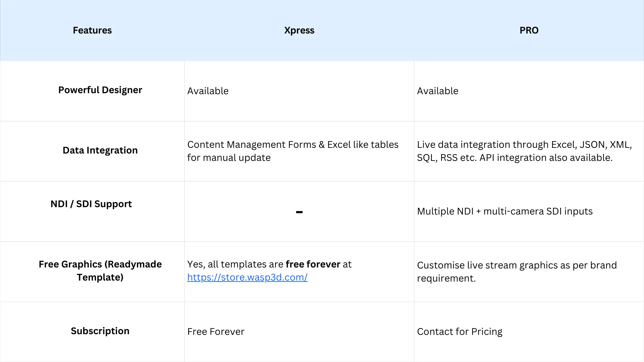644x362 pixels.
Task: Select the Subscription row label
Action: (x=100, y=331)
